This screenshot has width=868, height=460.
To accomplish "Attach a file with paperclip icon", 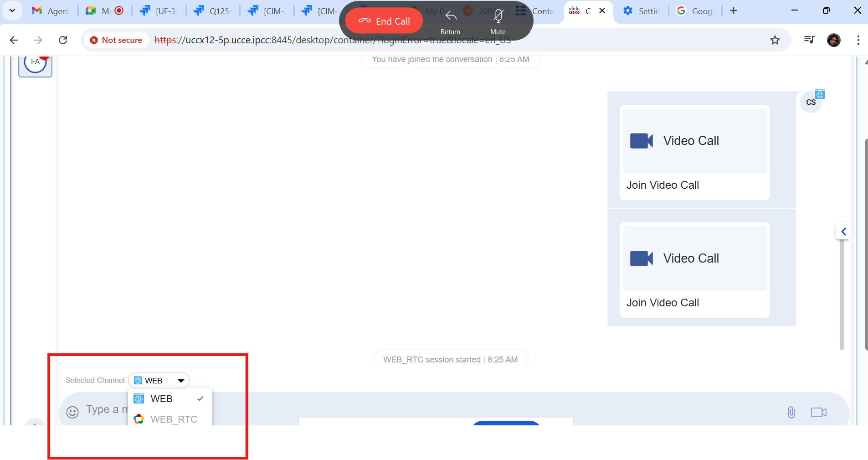I will 791,412.
